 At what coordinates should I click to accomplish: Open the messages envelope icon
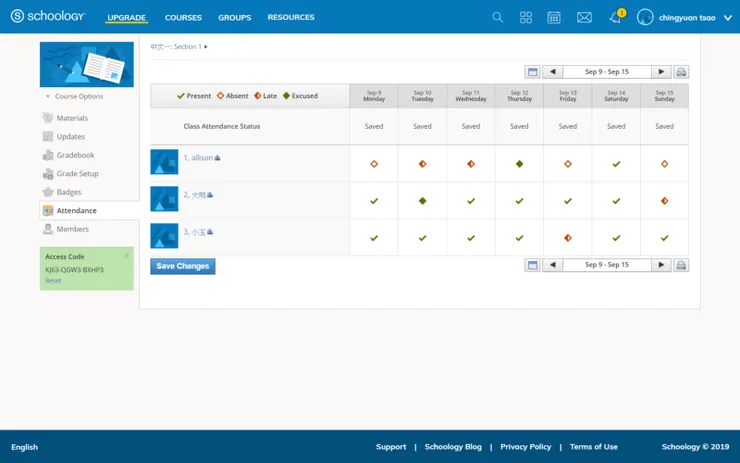pos(584,17)
